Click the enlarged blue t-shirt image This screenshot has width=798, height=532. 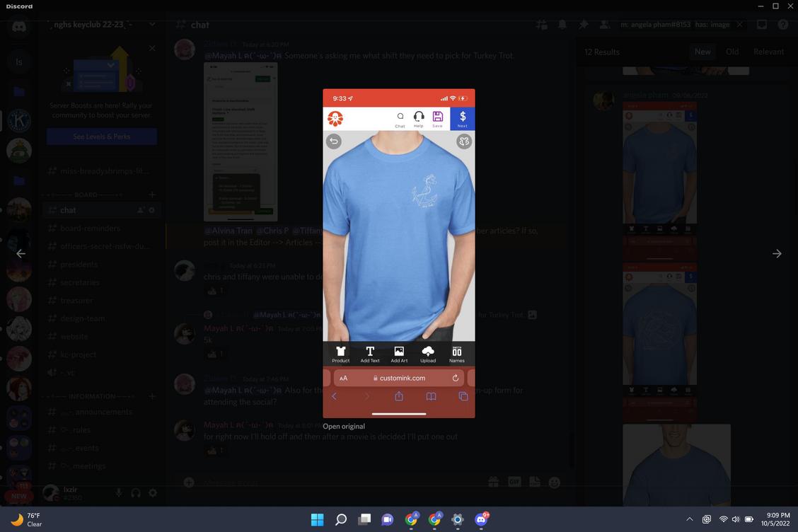(x=398, y=253)
